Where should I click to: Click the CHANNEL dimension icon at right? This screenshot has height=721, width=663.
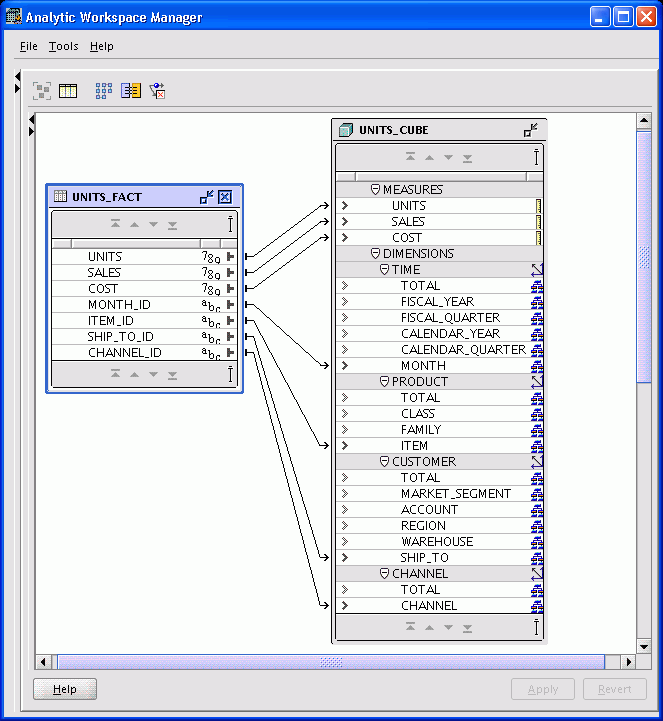[x=537, y=573]
